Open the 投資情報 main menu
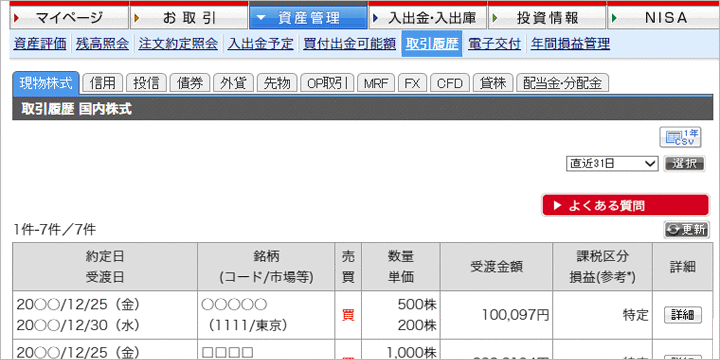Screen dimensions: 720x360 (547, 17)
